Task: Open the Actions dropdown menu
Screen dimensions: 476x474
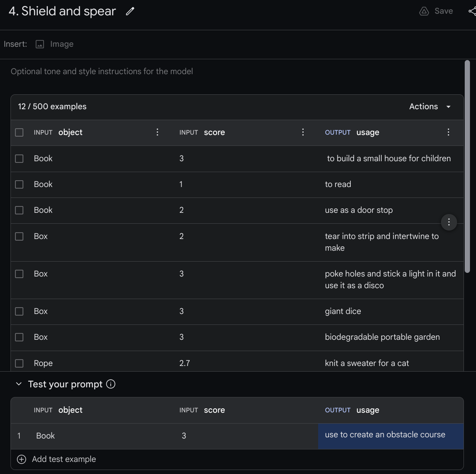Action: coord(430,106)
